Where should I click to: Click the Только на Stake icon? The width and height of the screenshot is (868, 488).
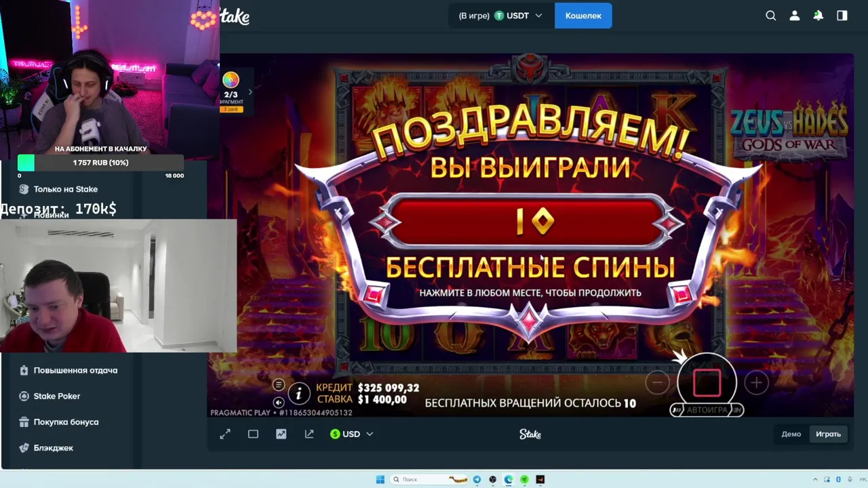(24, 189)
